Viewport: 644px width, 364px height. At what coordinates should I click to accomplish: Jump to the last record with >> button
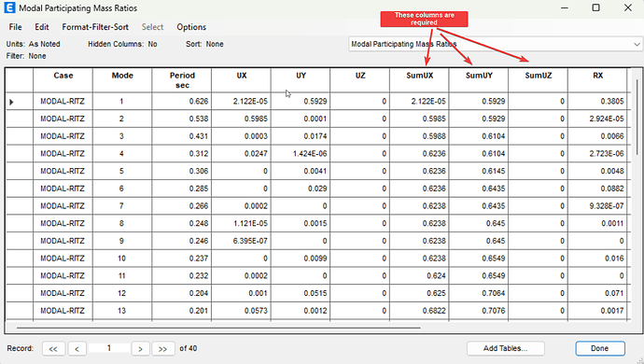(x=163, y=348)
